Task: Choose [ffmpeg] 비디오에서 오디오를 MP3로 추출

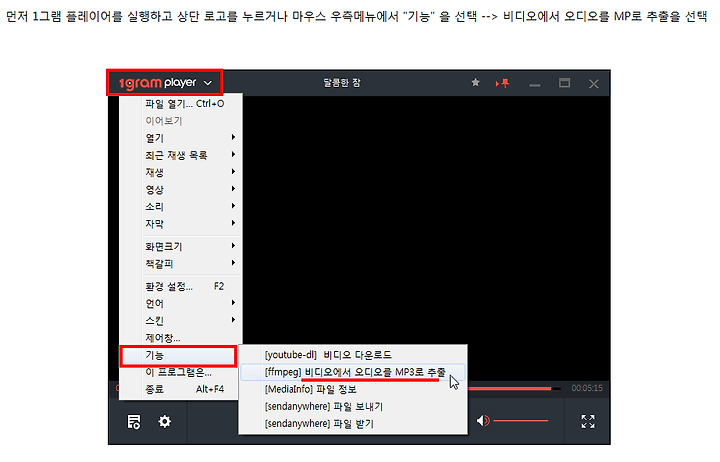Action: coord(353,372)
